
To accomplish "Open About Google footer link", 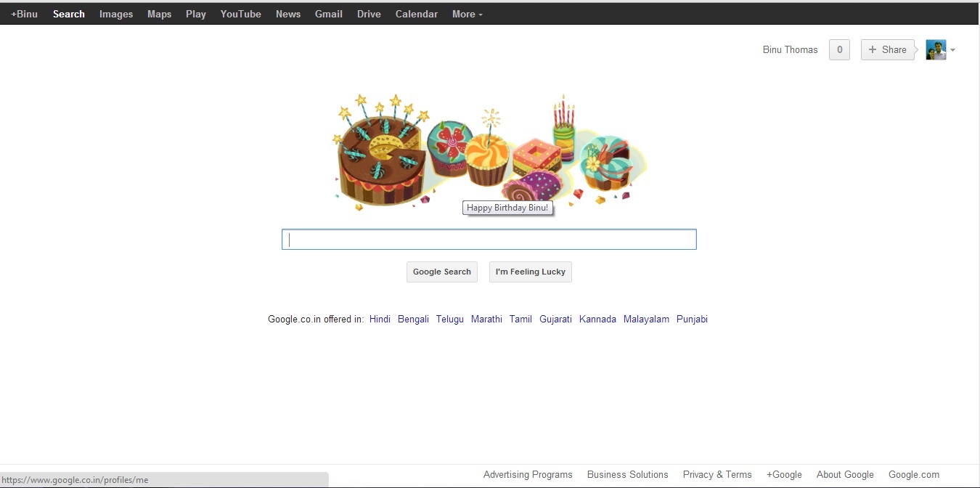I will [845, 474].
